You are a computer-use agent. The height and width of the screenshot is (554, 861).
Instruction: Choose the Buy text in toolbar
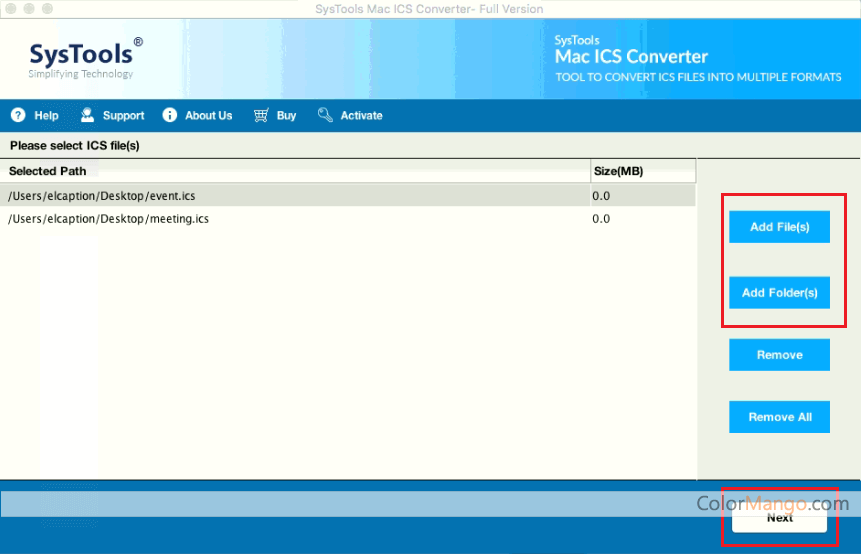coord(286,116)
